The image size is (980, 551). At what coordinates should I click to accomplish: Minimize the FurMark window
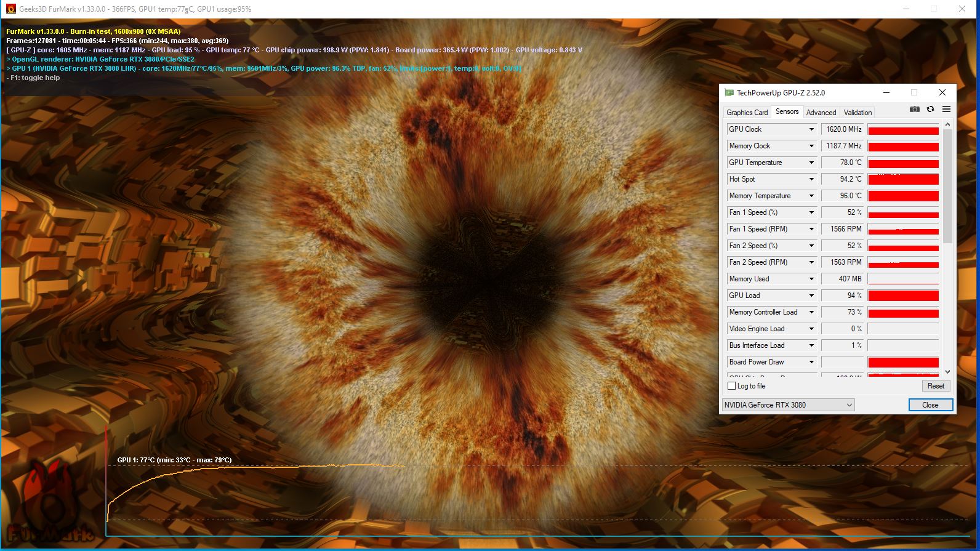coord(906,9)
